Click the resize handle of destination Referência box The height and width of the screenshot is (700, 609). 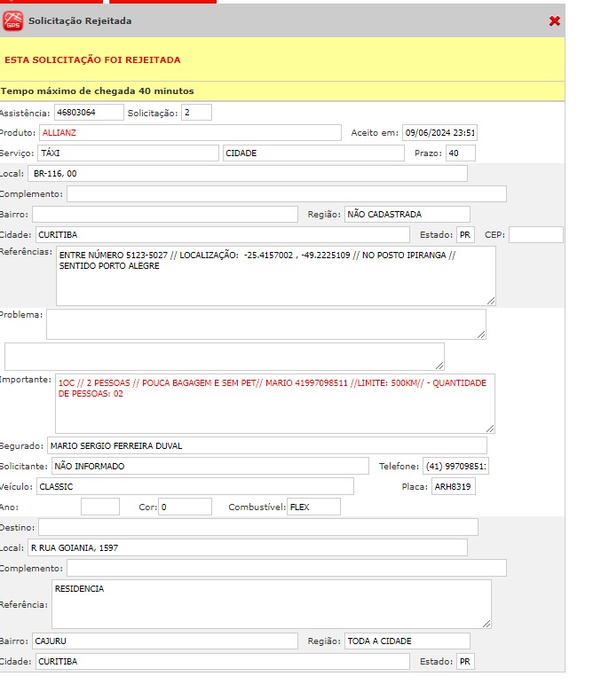coord(486,624)
